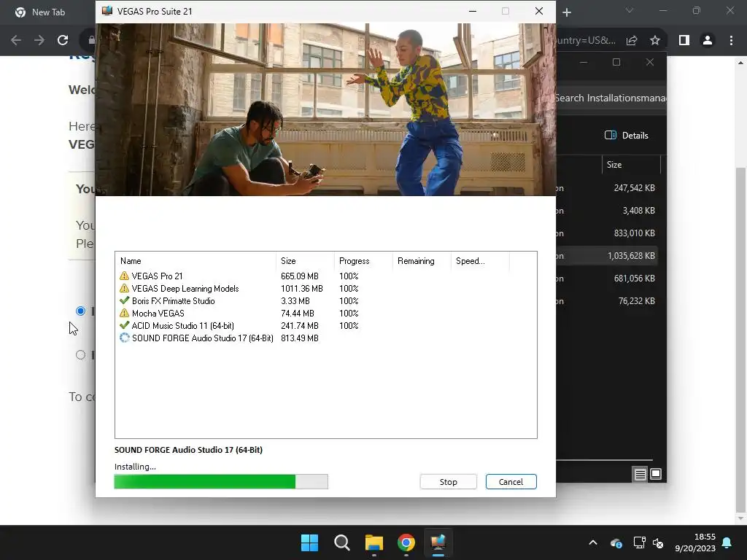Open the network tray icon
The image size is (747, 560).
coord(639,542)
